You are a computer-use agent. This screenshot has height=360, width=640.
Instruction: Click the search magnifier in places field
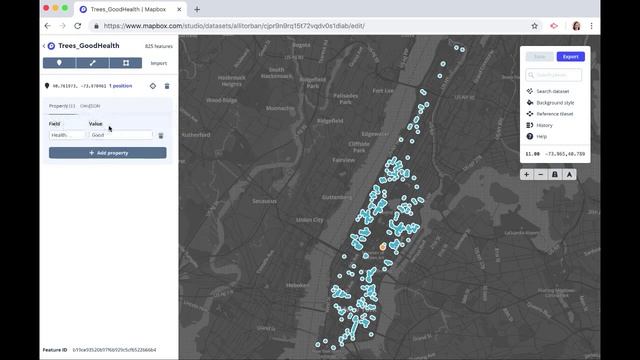531,75
